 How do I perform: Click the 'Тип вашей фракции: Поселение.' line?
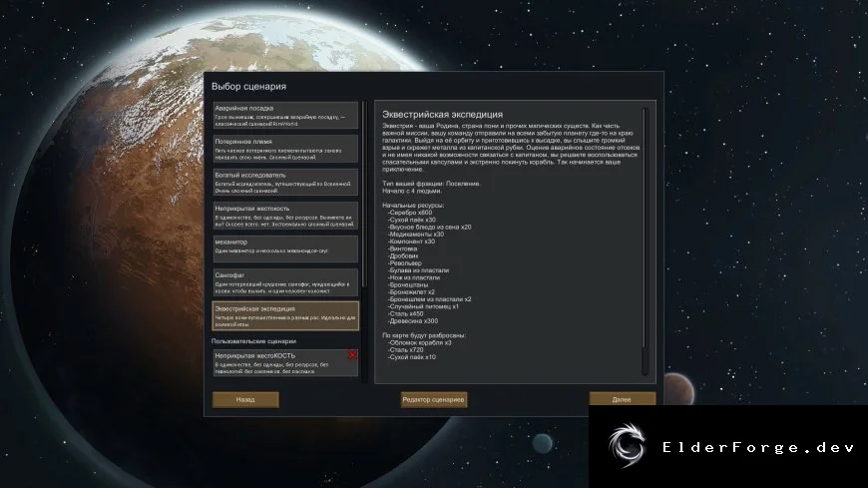point(432,184)
